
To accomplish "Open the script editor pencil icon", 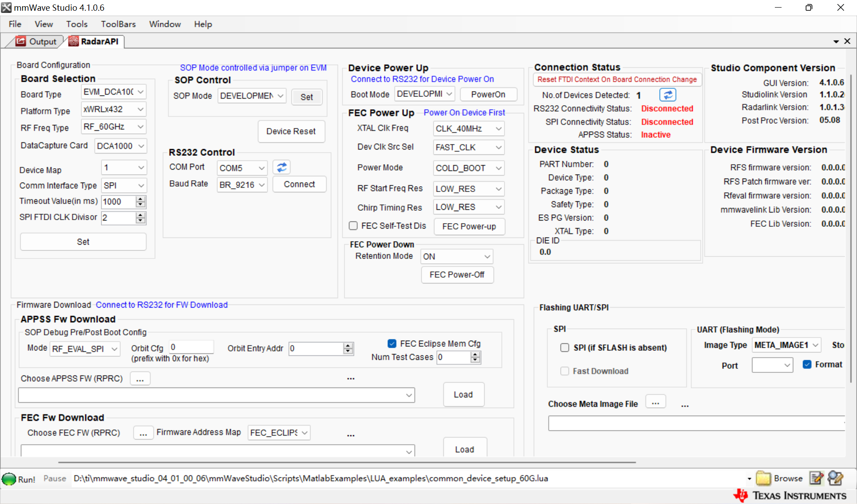I will coord(816,478).
